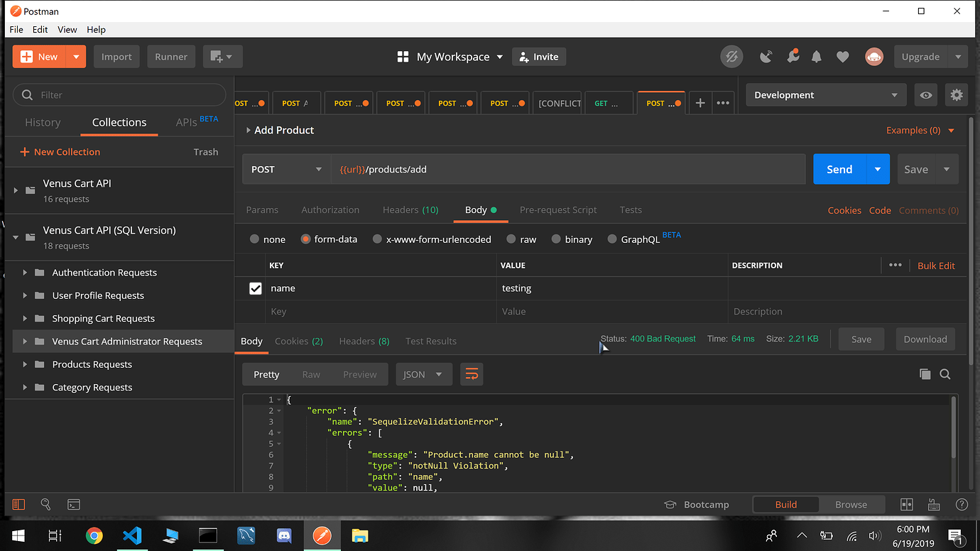Image resolution: width=980 pixels, height=551 pixels.
Task: Switch to the History tab
Action: (43, 122)
